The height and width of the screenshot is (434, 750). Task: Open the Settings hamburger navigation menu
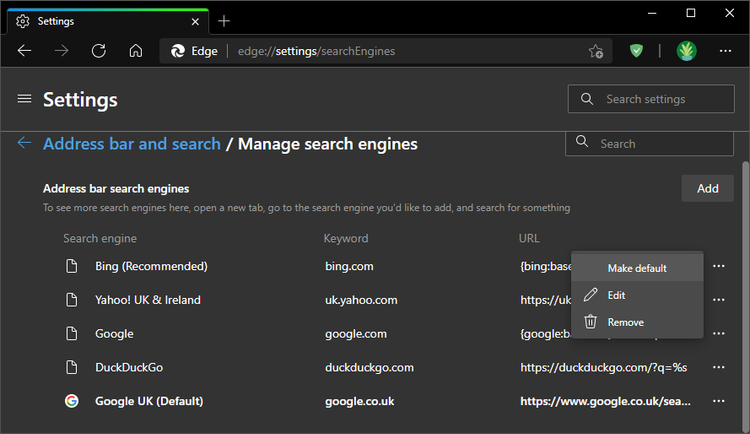click(x=25, y=99)
